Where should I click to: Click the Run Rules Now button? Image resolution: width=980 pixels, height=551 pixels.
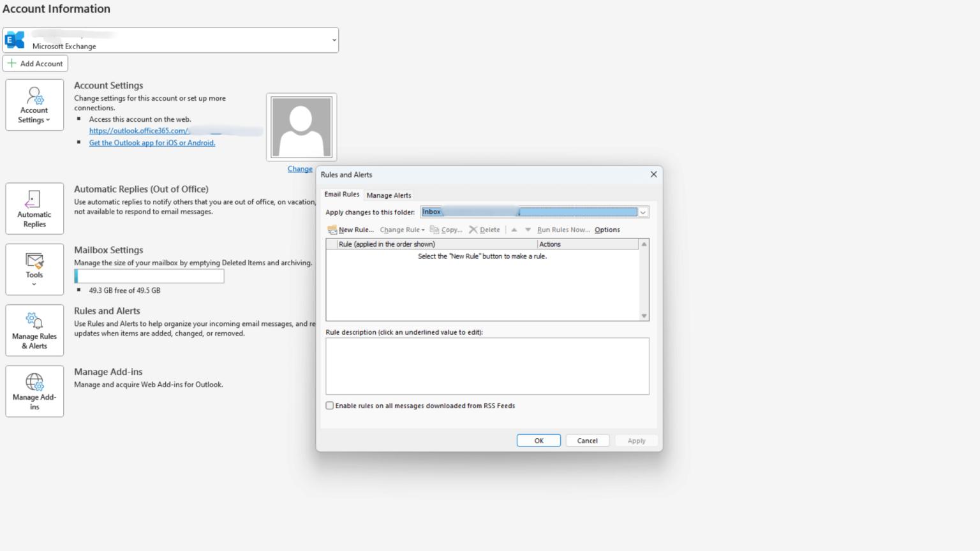(x=563, y=230)
